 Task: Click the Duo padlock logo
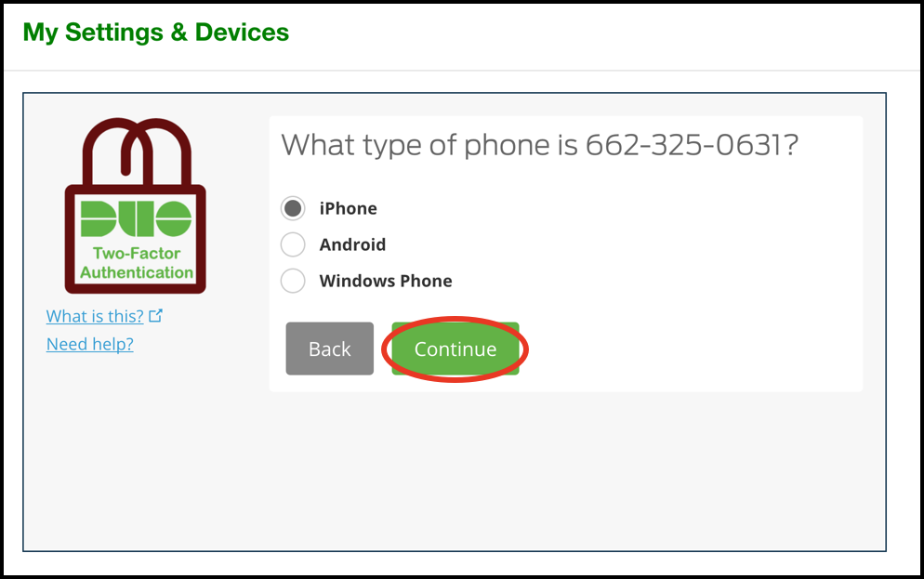(136, 205)
